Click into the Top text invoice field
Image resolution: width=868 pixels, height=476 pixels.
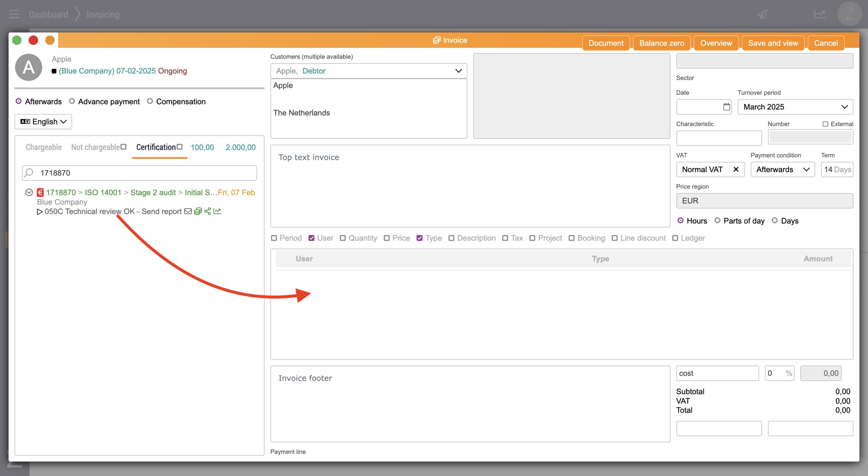coord(470,186)
